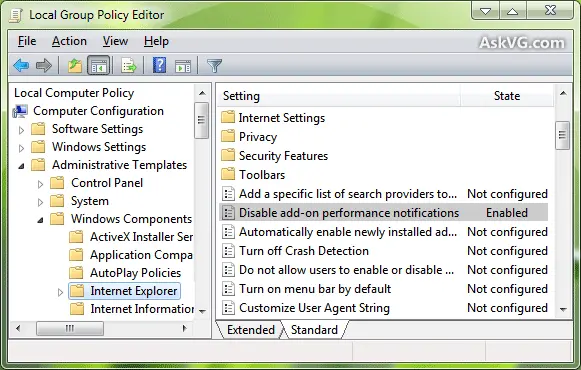Click the tree pane horizontal scrollbar thumb

(x=70, y=328)
